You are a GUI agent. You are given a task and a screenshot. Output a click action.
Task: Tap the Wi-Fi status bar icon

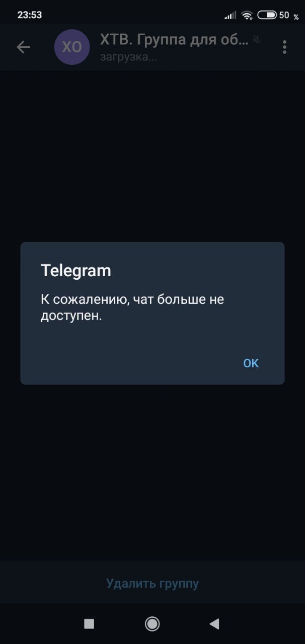coord(247,15)
